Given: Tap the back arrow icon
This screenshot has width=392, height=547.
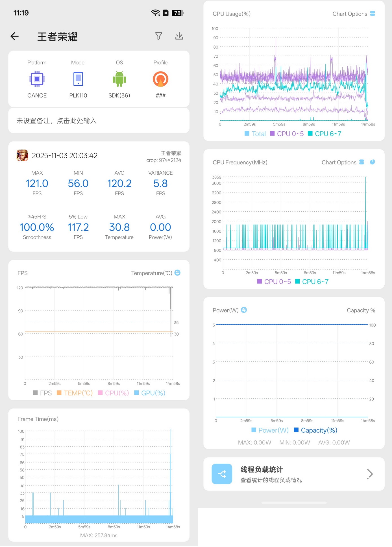Looking at the screenshot, I should (14, 36).
